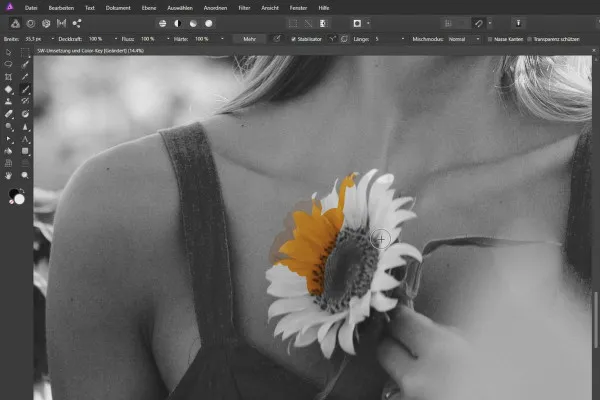The height and width of the screenshot is (400, 600).
Task: Apply Auto Colours gradient circle icon
Action: tap(193, 24)
